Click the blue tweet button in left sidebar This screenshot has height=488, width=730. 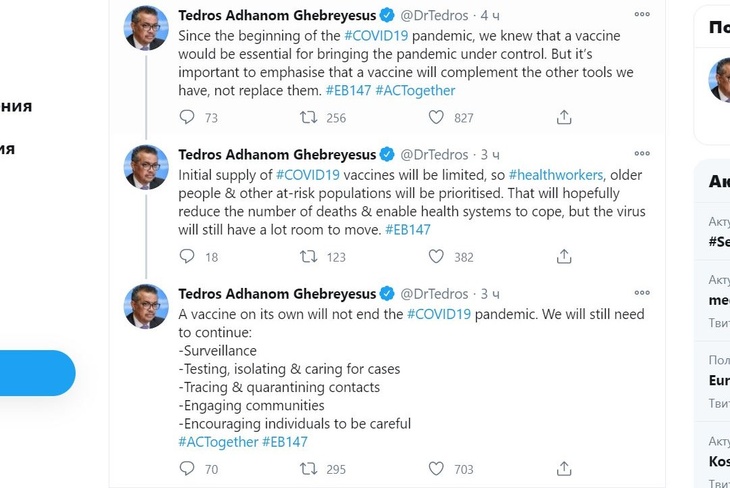(x=36, y=373)
